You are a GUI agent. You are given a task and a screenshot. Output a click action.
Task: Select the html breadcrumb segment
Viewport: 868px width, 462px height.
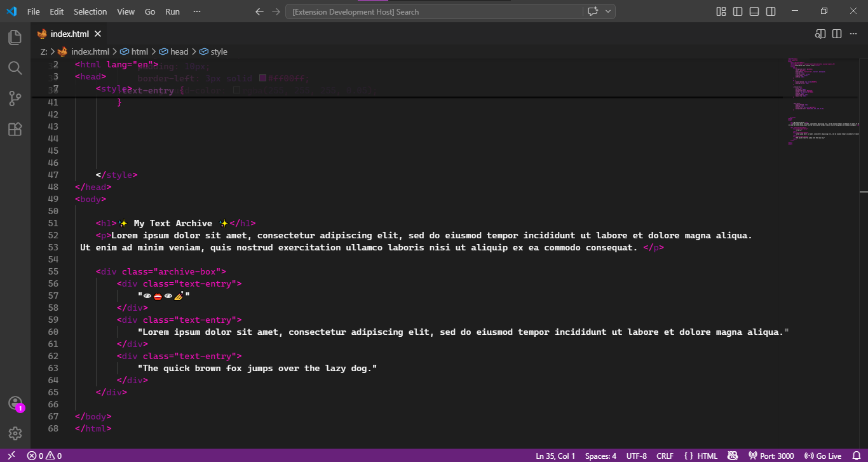coord(134,51)
